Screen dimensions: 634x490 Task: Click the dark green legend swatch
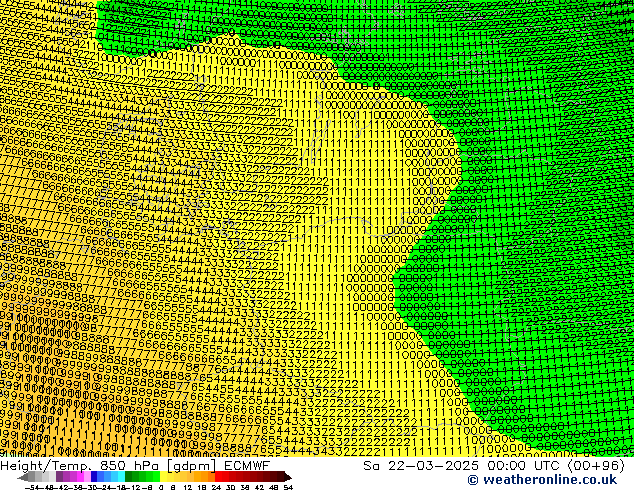pos(129,476)
